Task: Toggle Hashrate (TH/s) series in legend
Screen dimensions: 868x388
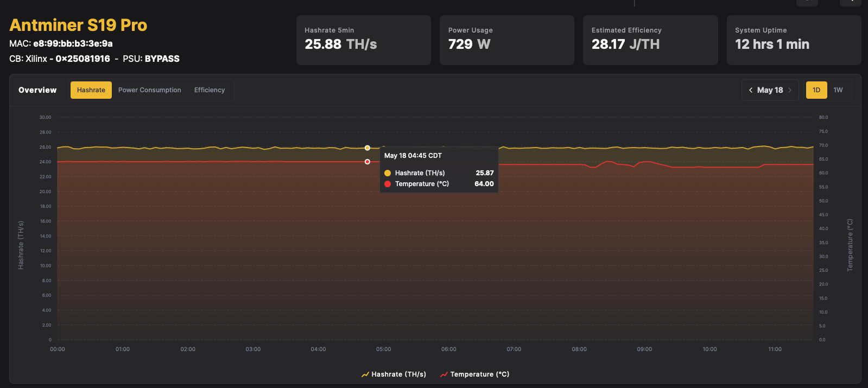Action: coord(394,374)
